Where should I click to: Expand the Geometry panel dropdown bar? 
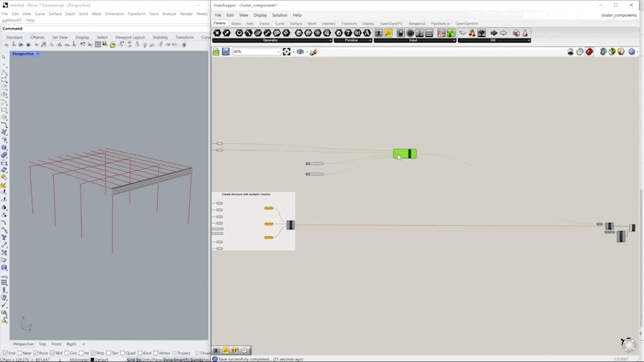[x=272, y=40]
